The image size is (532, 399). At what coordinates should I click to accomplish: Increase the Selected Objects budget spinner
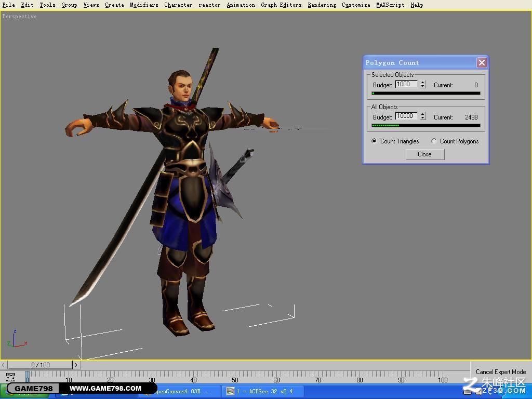(x=423, y=82)
